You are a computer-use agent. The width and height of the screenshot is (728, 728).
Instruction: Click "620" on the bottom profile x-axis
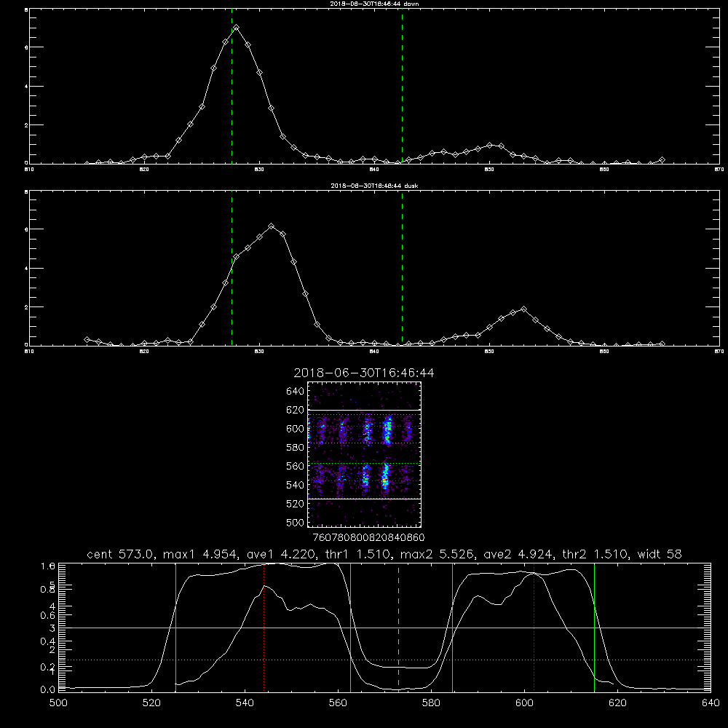617,703
